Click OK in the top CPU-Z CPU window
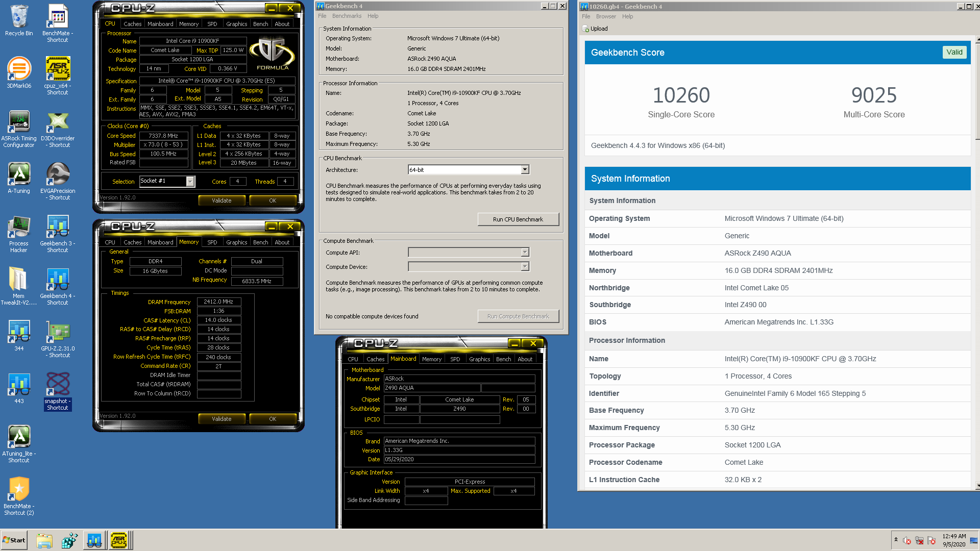The height and width of the screenshot is (551, 980). click(273, 201)
